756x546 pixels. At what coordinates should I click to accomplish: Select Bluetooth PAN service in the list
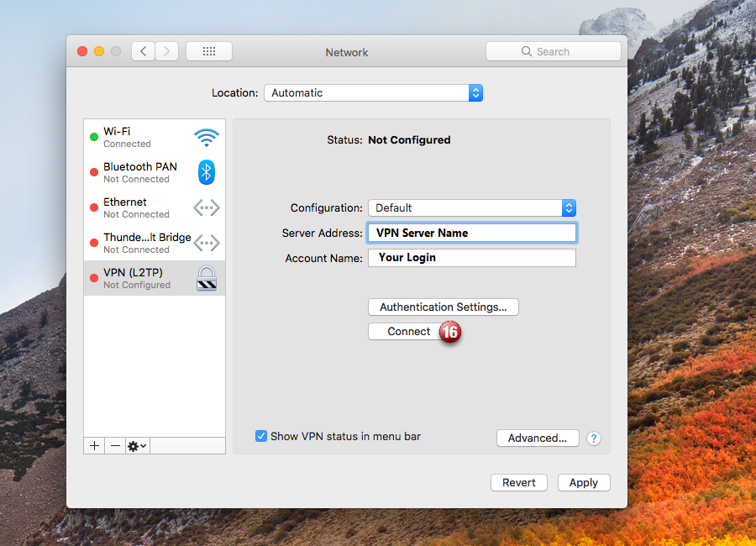pos(155,172)
